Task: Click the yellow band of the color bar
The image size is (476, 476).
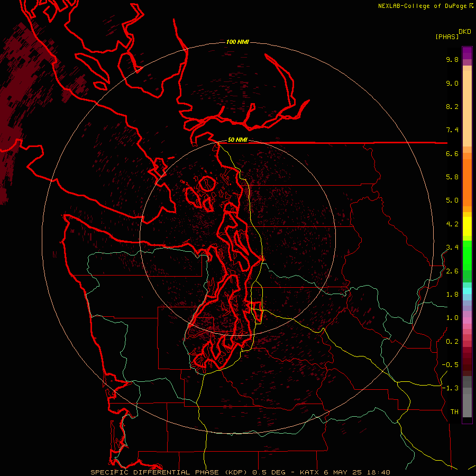Action: coord(467,226)
